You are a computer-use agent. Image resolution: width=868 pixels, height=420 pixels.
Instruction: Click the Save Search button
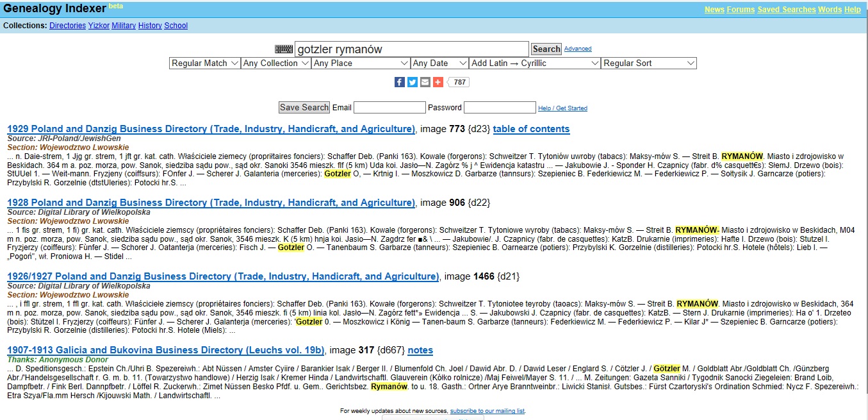tap(304, 108)
